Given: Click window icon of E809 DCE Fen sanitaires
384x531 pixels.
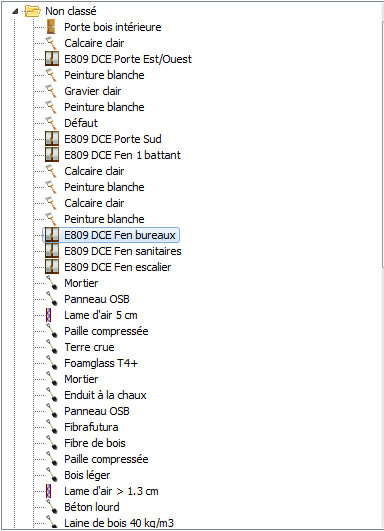Looking at the screenshot, I should 52,251.
